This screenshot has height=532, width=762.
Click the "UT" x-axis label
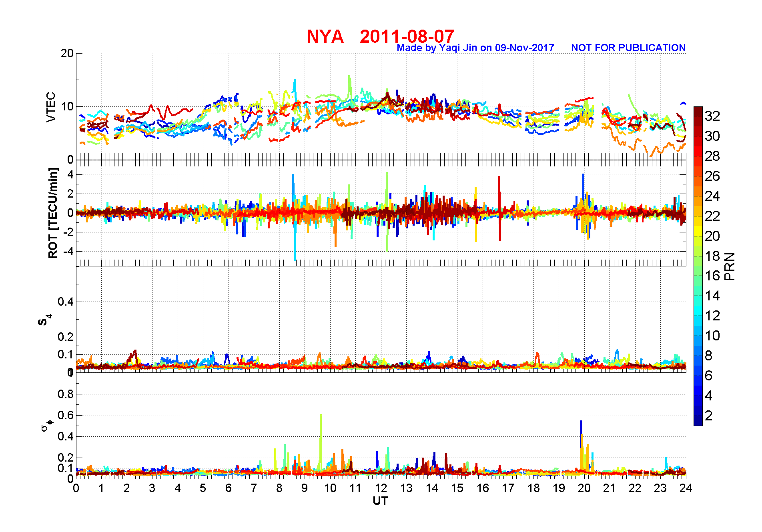pos(380,501)
